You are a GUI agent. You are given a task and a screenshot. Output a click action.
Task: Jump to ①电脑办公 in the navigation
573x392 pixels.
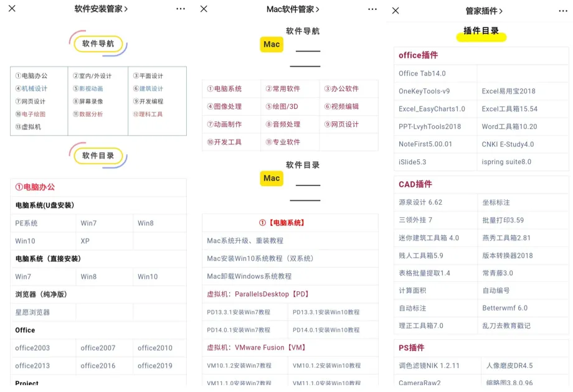[31, 76]
